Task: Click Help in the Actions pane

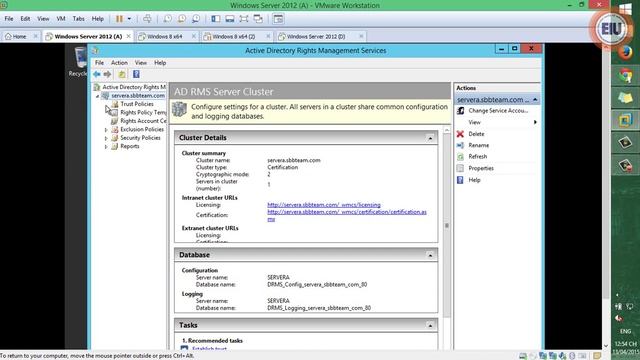Action: coord(474,180)
